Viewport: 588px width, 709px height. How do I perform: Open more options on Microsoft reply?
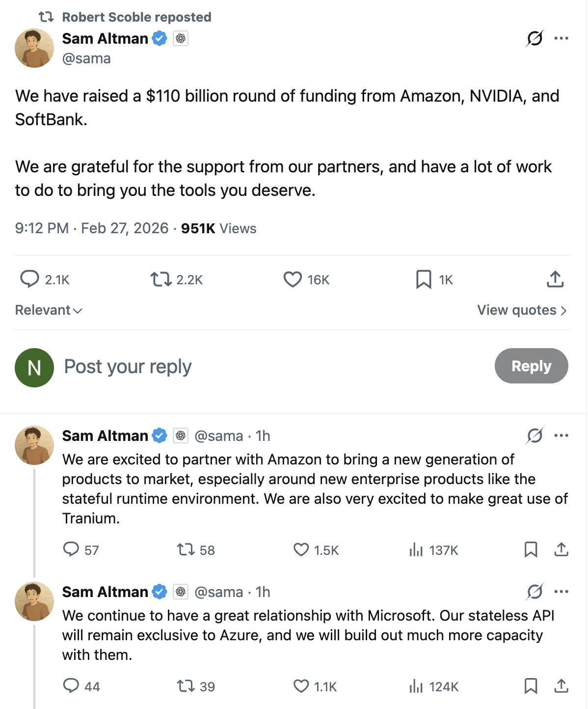(x=561, y=592)
